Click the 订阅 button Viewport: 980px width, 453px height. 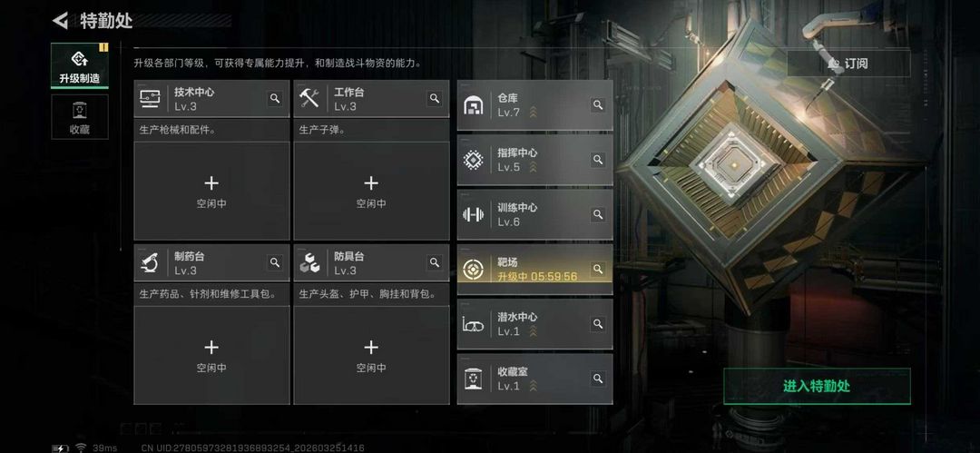point(848,64)
